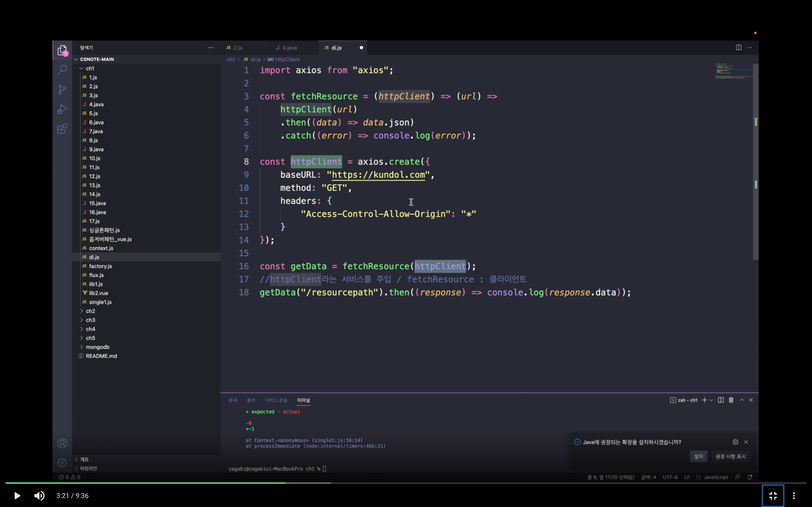The width and height of the screenshot is (812, 507).
Task: Open factory.js in the explorer
Action: click(100, 266)
